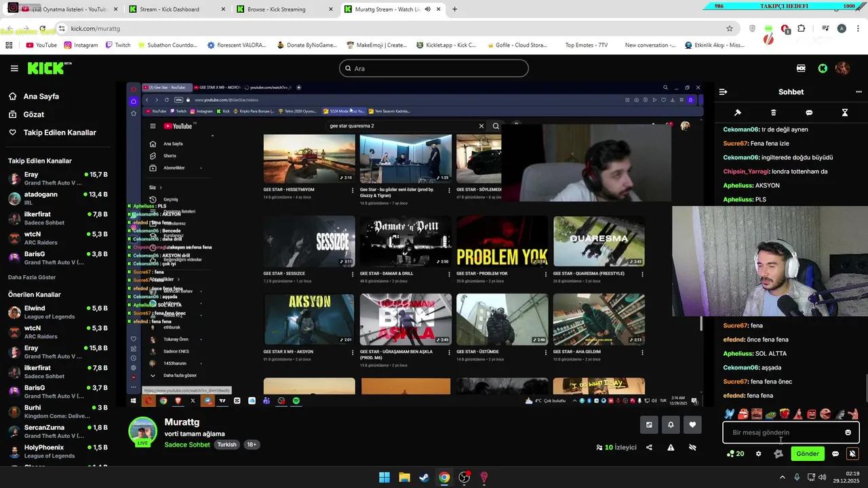The height and width of the screenshot is (488, 868).
Task: Toggle the heart follow button
Action: (x=692, y=425)
